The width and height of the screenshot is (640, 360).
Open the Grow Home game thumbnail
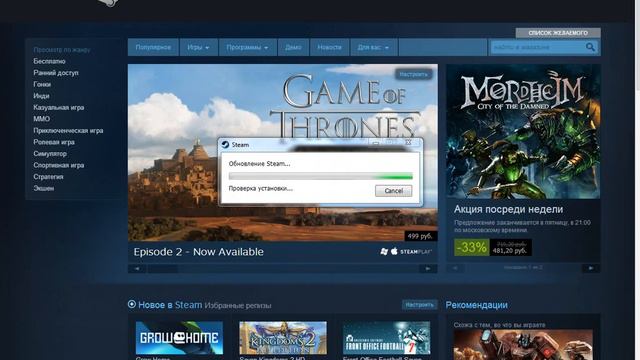[179, 338]
